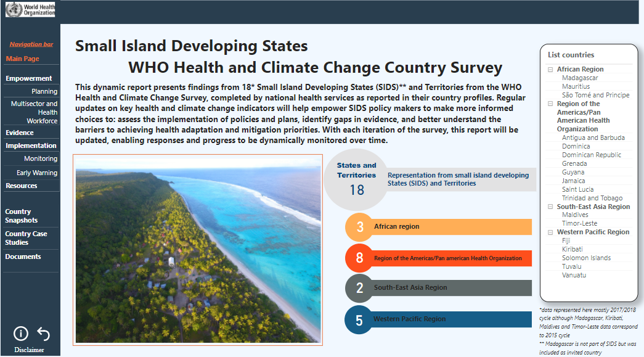
Task: Click the Navigation bar heading
Action: (31, 44)
